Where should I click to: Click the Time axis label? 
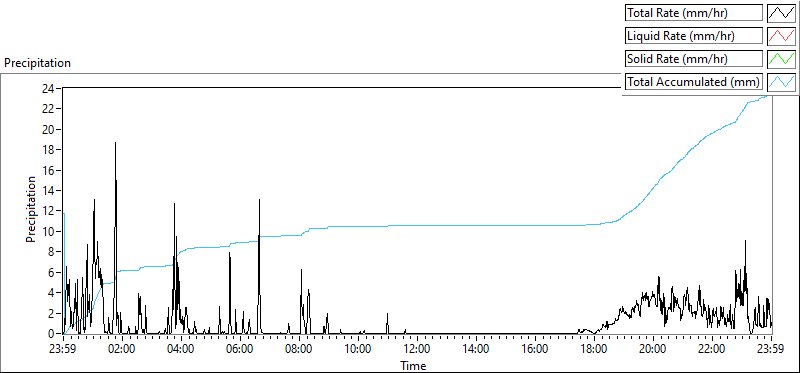pyautogui.click(x=413, y=365)
